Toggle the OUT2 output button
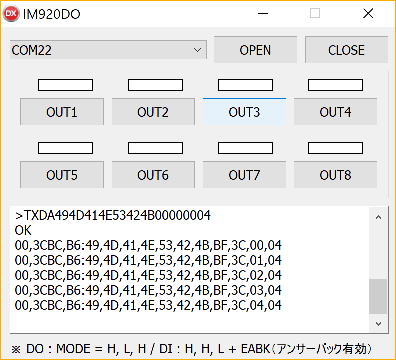 click(x=153, y=112)
